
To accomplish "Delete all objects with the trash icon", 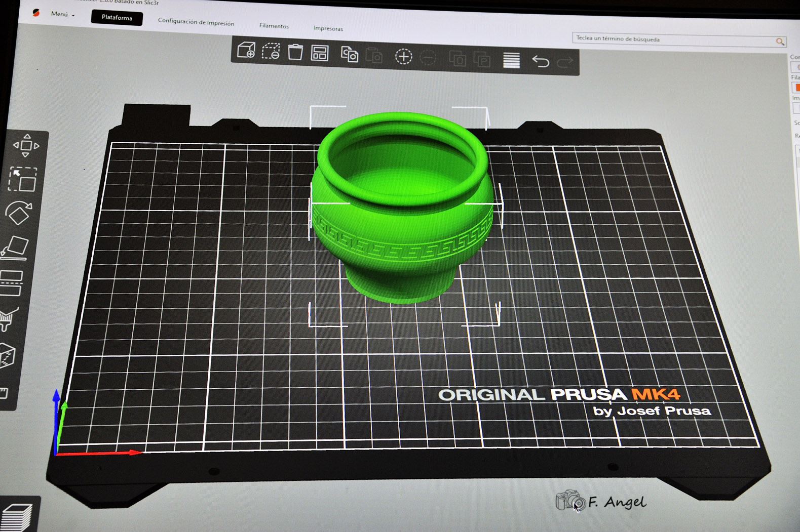I will (x=295, y=52).
